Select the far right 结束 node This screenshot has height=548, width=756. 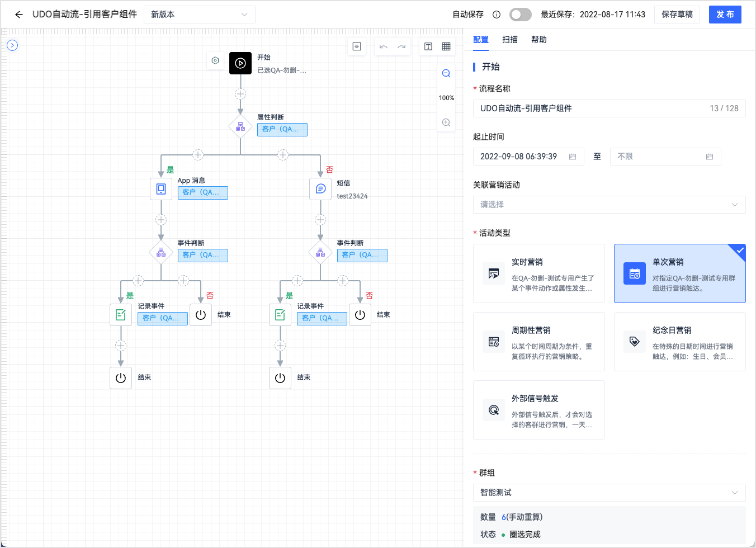(360, 315)
